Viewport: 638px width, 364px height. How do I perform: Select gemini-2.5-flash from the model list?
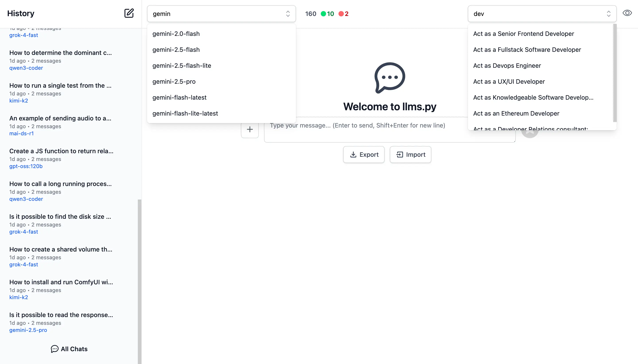221,50
